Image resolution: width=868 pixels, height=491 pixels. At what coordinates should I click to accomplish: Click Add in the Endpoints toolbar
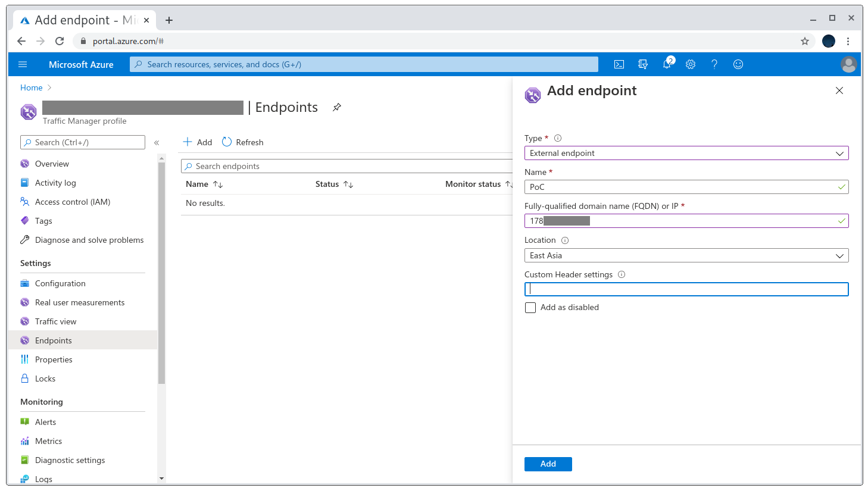(x=197, y=142)
